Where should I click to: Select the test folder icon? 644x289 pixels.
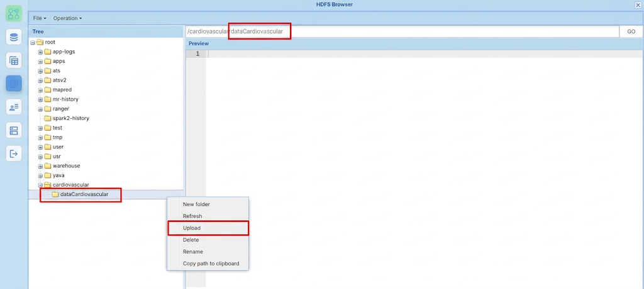pos(48,128)
